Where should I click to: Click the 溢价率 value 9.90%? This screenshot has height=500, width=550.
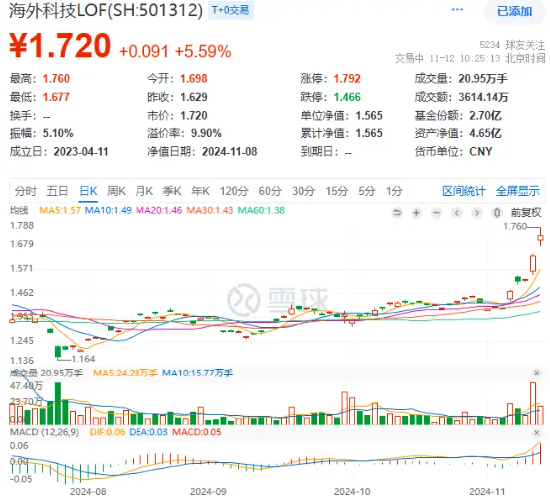point(206,133)
